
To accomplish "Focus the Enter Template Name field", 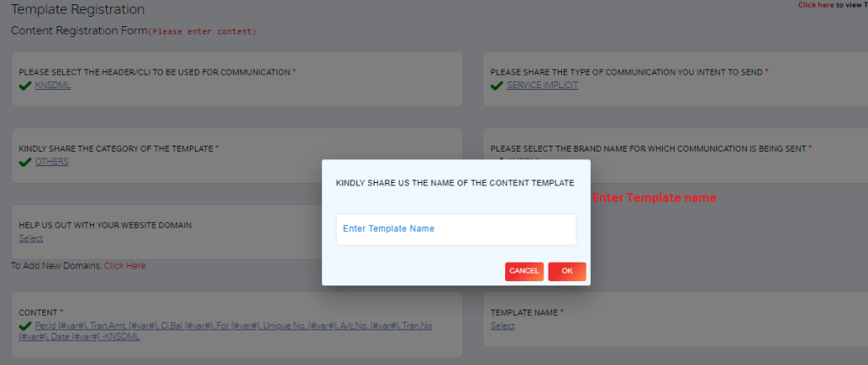I will [456, 230].
